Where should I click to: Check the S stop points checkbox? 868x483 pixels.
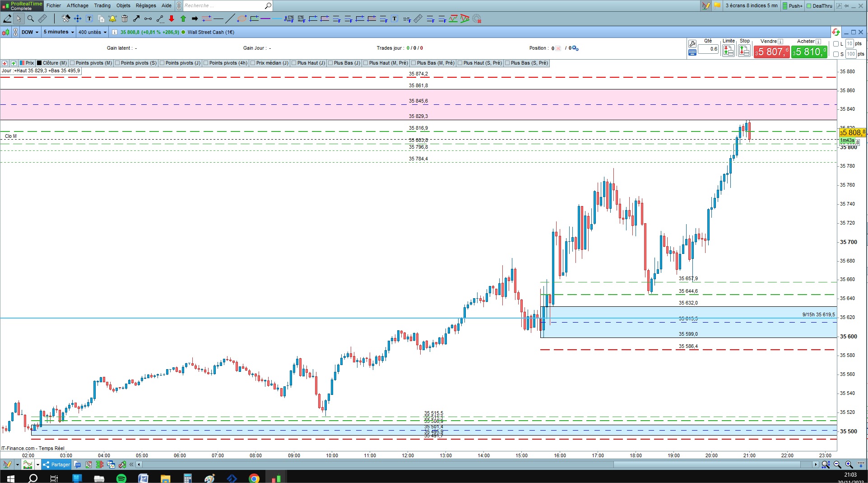(836, 54)
